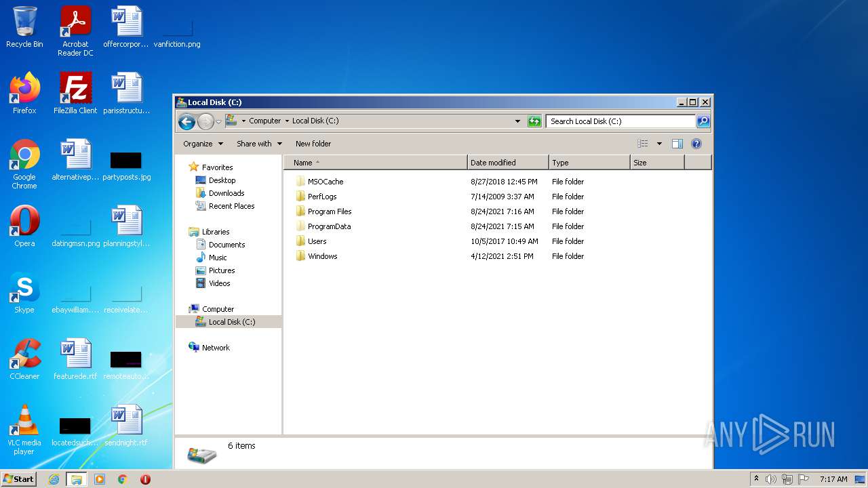The height and width of the screenshot is (488, 868).
Task: Click the Change your view icon
Action: (643, 144)
